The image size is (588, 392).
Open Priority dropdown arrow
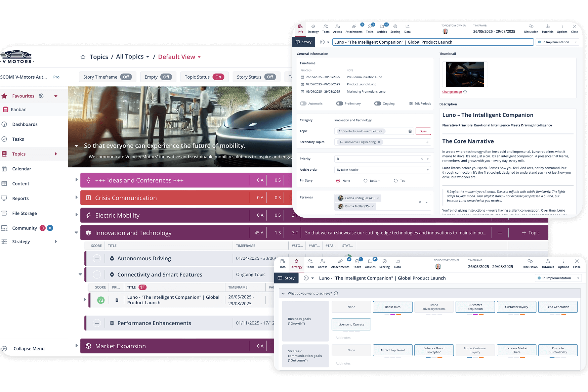click(x=428, y=159)
